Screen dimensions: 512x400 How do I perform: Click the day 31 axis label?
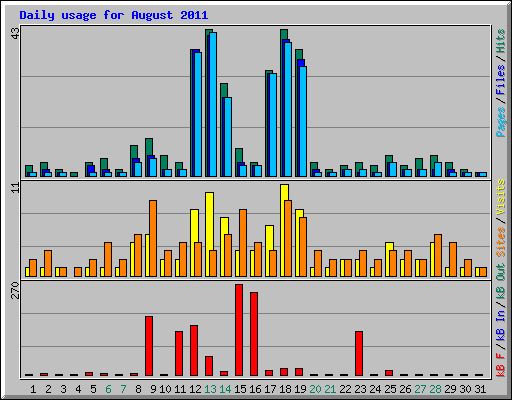(x=480, y=389)
